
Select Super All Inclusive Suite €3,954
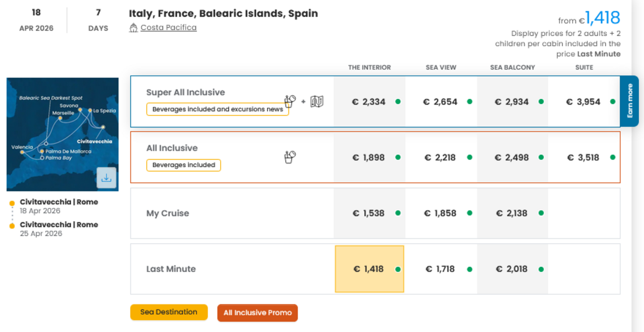point(583,102)
